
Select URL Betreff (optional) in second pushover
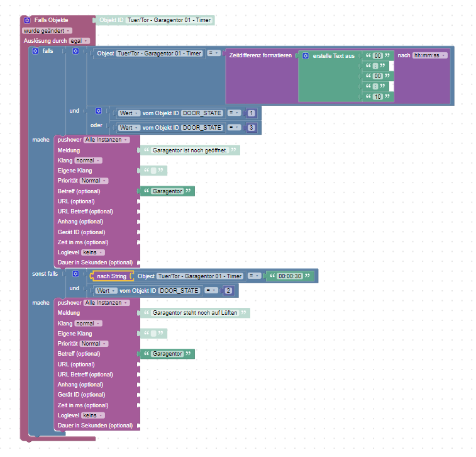pos(86,375)
